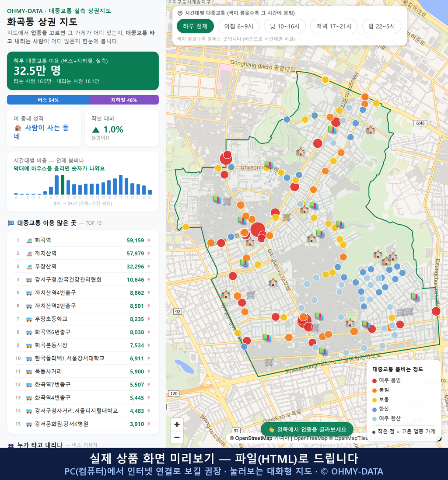448x480 pixels.
Task: Select the 하루 전체 time filter
Action: pyautogui.click(x=195, y=26)
